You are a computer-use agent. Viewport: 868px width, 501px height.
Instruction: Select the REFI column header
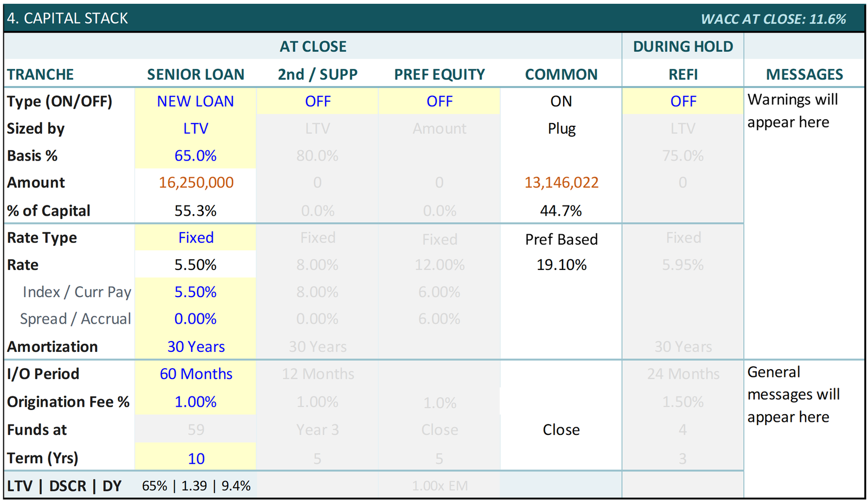(x=683, y=74)
